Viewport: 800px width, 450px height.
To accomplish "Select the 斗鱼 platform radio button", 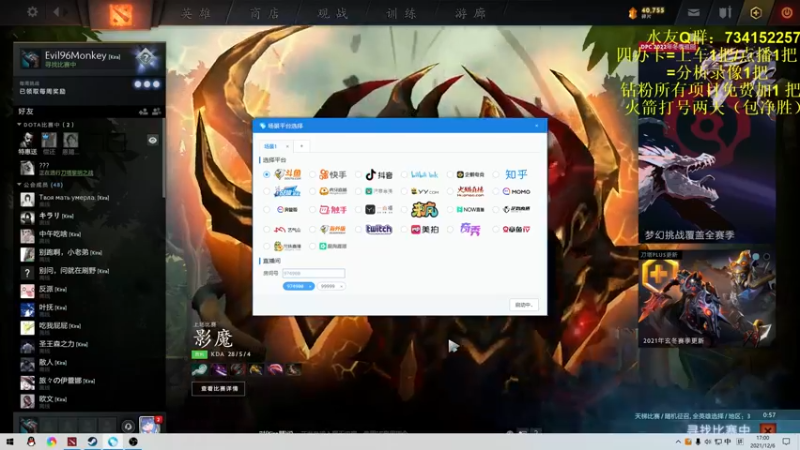I will 266,174.
